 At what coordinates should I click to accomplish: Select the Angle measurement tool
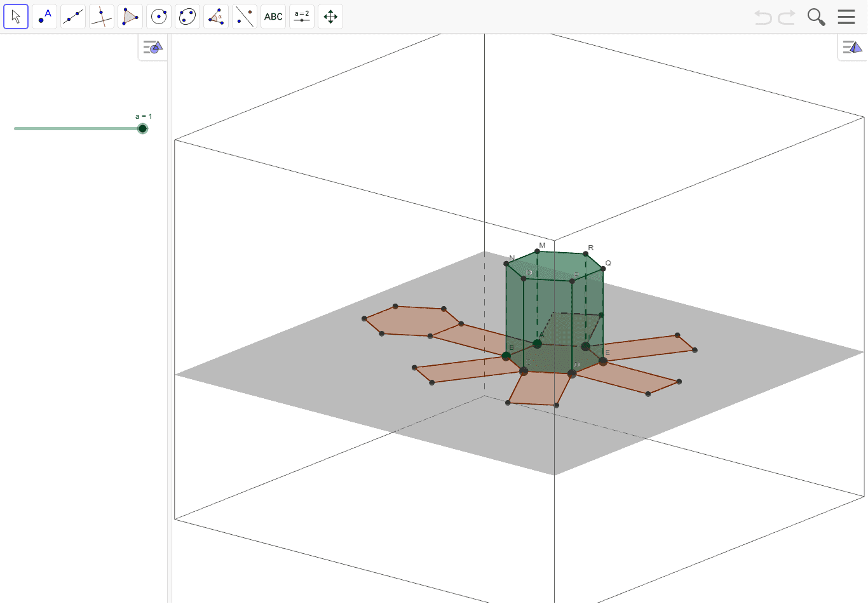coord(215,17)
